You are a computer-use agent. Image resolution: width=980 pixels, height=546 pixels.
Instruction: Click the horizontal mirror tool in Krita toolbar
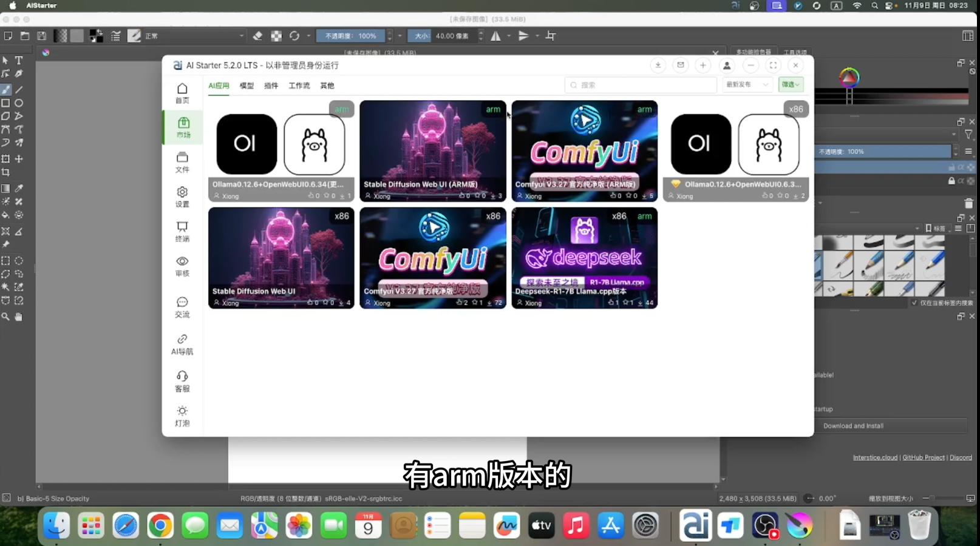pos(496,36)
